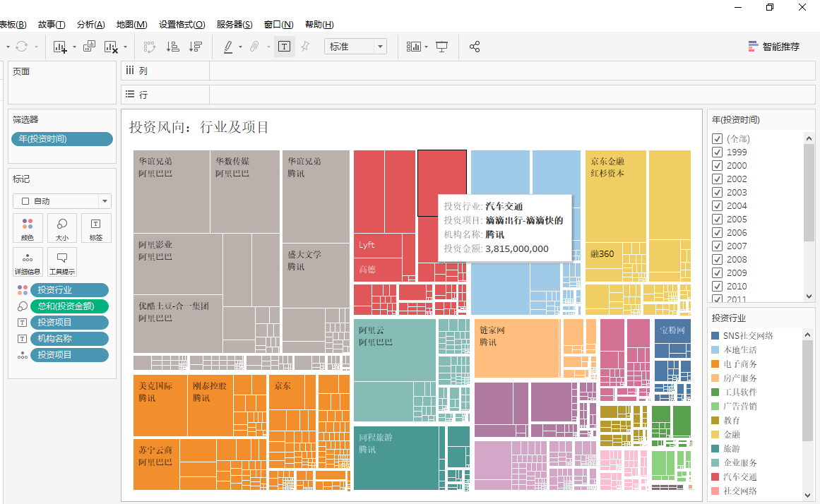The height and width of the screenshot is (504, 820).
Task: Uncheck the 2008 year checkbox
Action: click(x=717, y=260)
